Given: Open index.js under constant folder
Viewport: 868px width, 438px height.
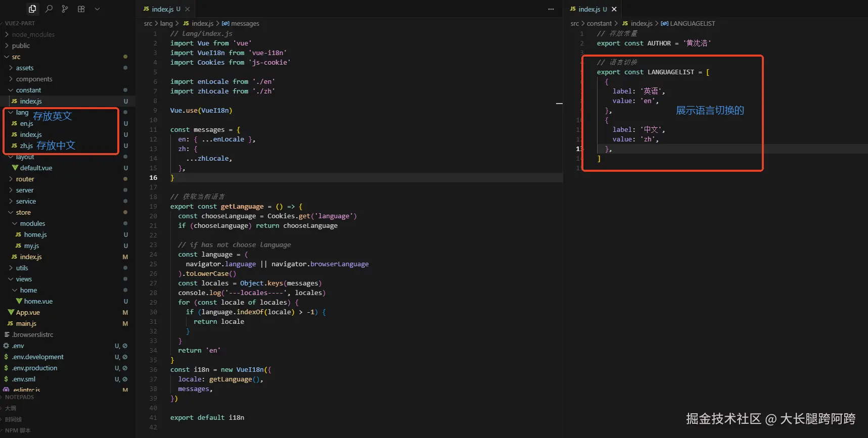Looking at the screenshot, I should pos(68,101).
